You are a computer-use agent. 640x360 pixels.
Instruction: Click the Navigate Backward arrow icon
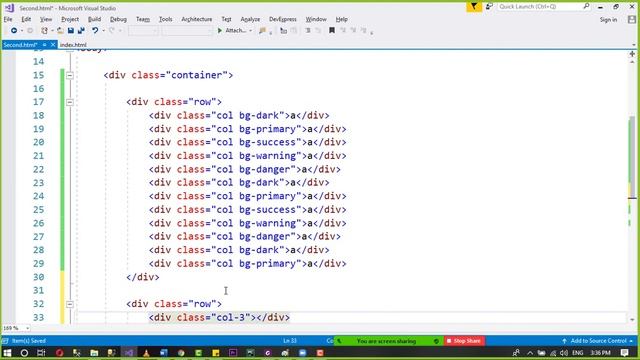14,31
